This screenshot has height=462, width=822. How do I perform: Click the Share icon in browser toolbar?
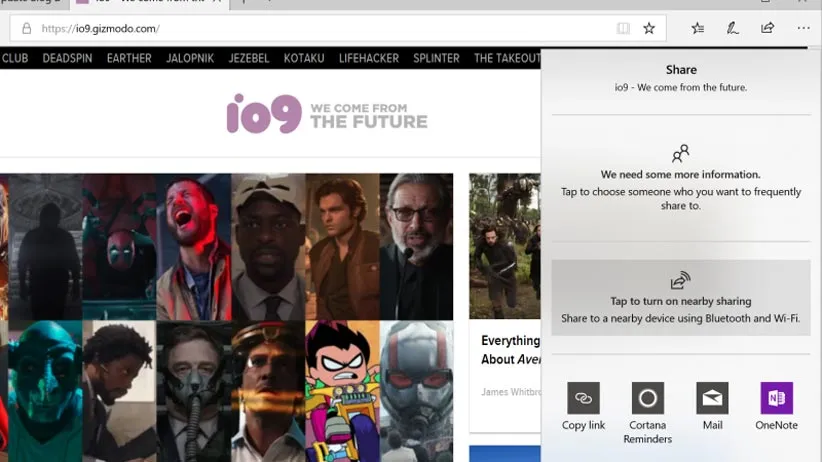[x=767, y=28]
